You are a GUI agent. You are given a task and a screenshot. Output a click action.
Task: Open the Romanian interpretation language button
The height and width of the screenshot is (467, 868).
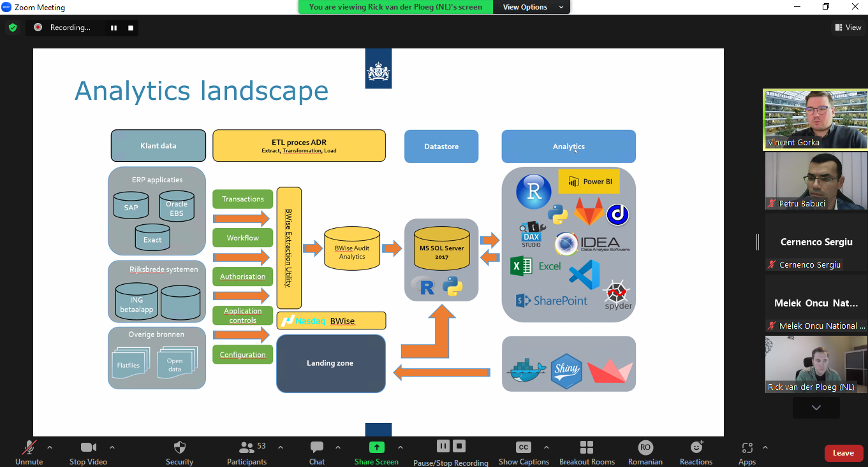645,452
